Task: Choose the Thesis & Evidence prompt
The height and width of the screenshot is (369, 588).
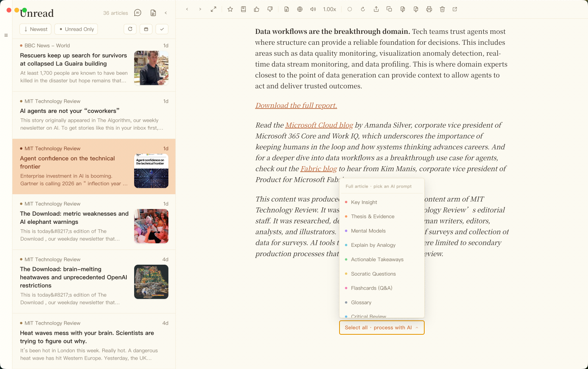Action: (x=382, y=216)
